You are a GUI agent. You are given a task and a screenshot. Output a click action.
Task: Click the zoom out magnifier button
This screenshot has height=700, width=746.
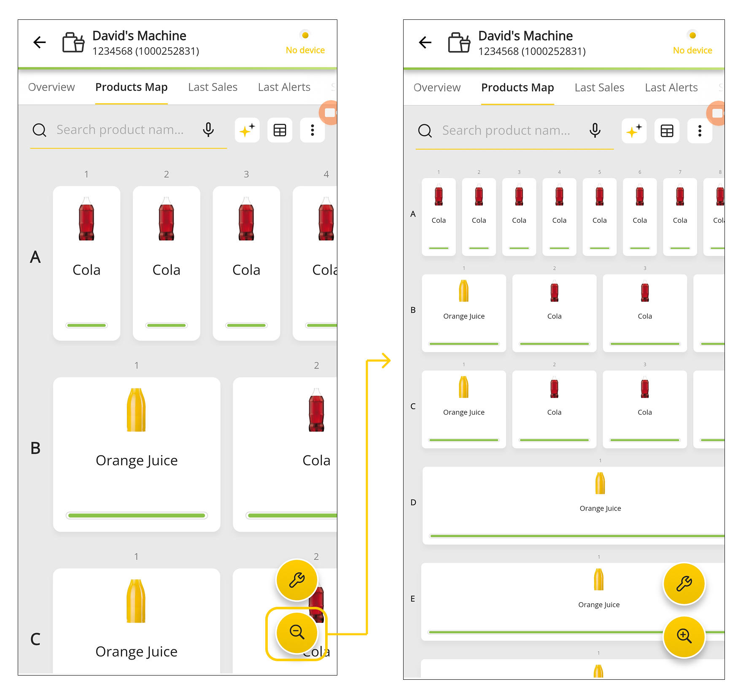[296, 633]
